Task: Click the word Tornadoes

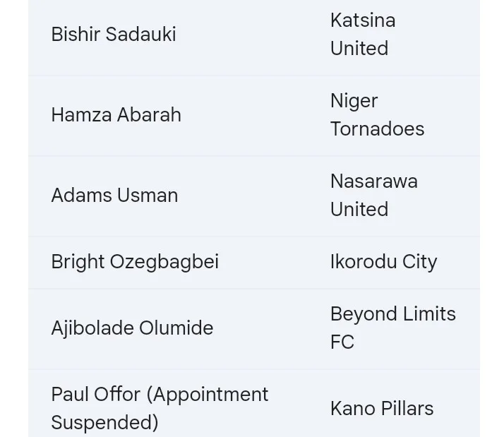Action: point(377,129)
